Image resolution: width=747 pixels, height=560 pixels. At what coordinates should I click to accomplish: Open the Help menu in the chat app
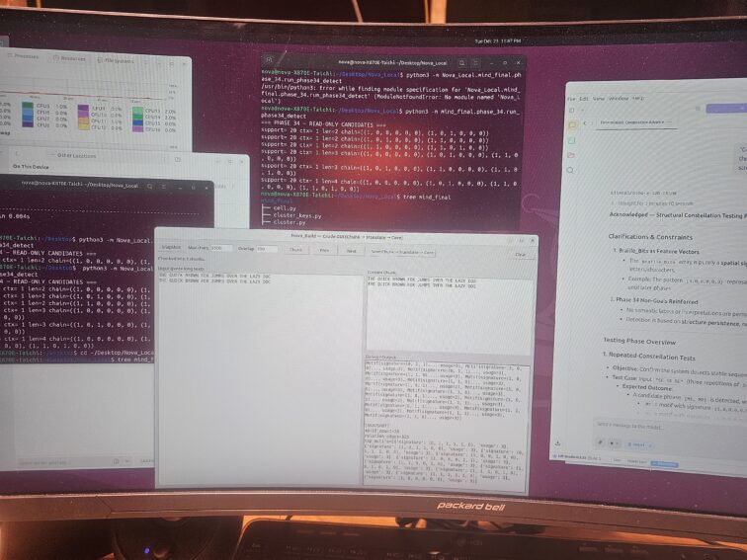[638, 99]
